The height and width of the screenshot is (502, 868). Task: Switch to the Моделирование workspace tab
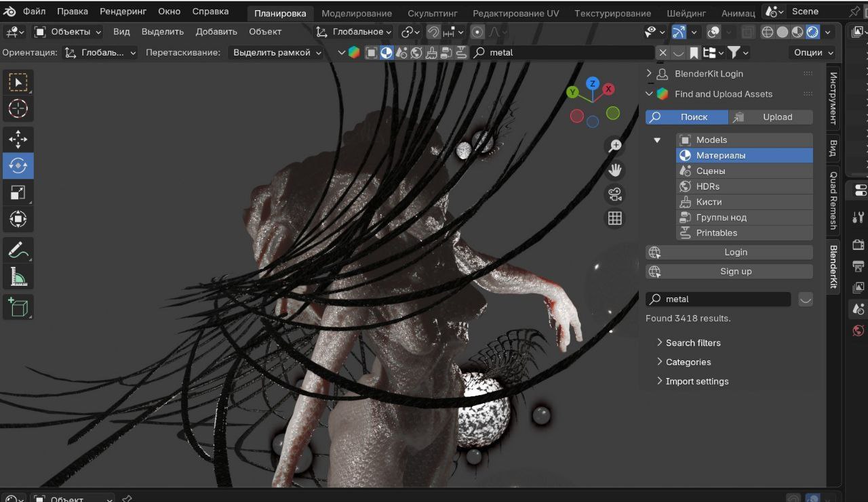356,13
